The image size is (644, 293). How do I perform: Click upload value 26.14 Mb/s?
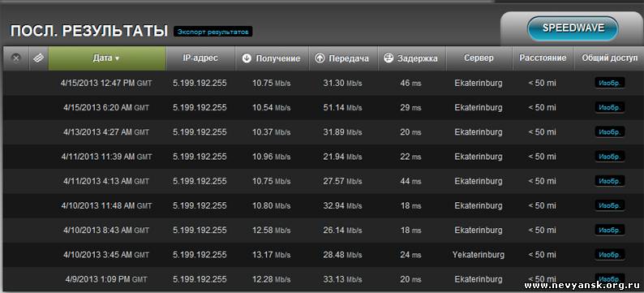342,231
